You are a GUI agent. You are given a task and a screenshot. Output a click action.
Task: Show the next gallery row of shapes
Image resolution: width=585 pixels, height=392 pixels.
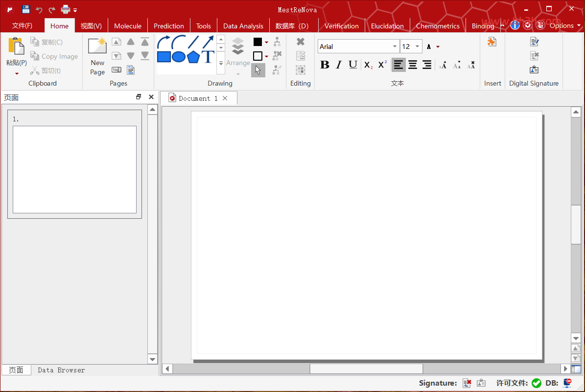coord(221,47)
